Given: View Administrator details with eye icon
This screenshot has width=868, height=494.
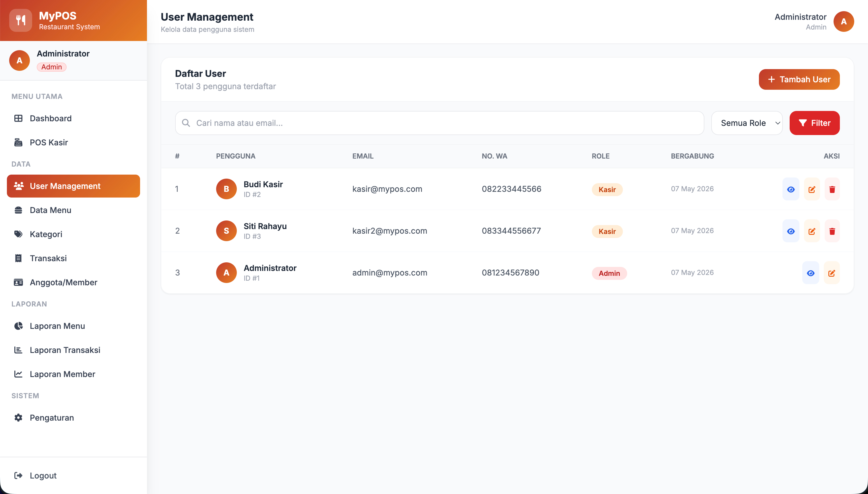Looking at the screenshot, I should tap(811, 273).
